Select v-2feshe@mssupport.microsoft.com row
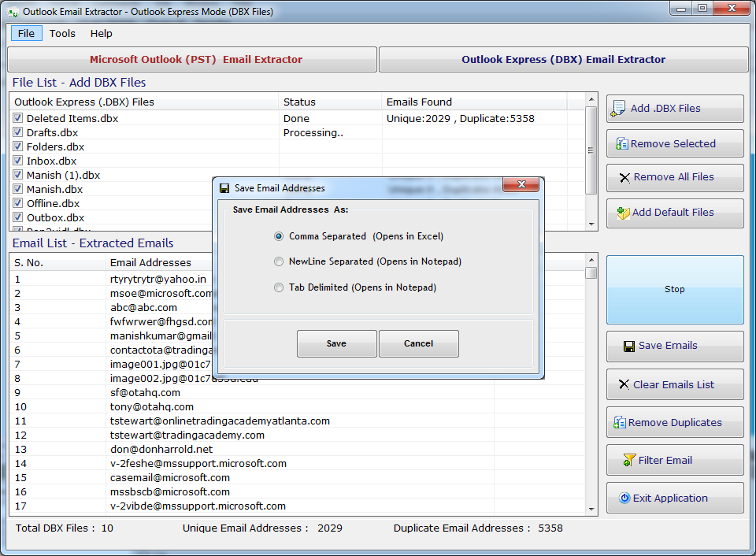Image resolution: width=756 pixels, height=556 pixels. (297, 463)
